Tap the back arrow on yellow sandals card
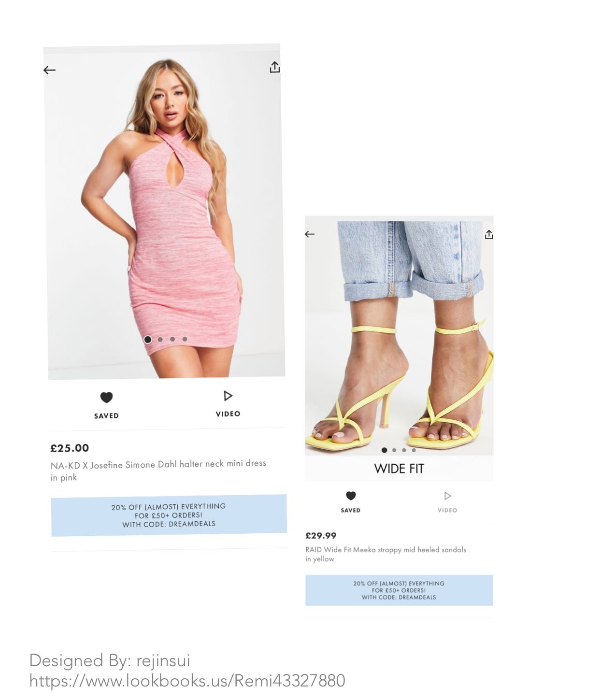Screen dimensions: 600x700 pyautogui.click(x=310, y=234)
